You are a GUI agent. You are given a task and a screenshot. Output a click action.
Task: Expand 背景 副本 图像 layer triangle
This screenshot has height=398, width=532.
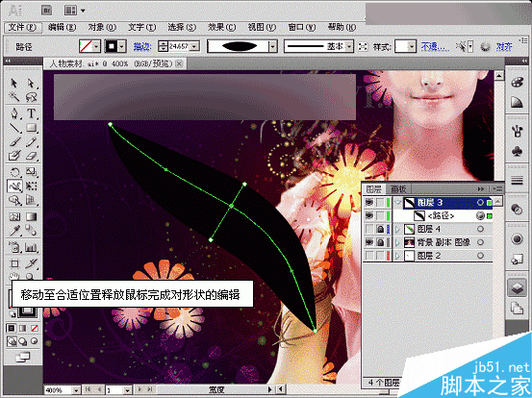[397, 242]
